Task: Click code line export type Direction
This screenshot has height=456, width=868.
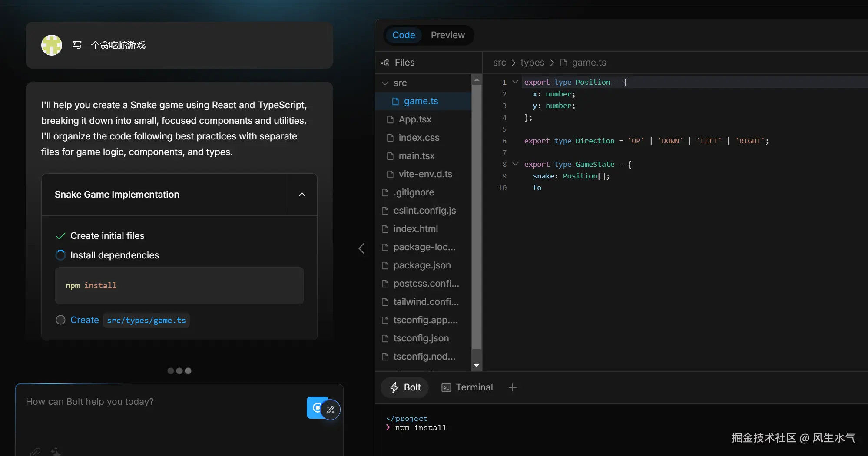Action: click(x=646, y=141)
